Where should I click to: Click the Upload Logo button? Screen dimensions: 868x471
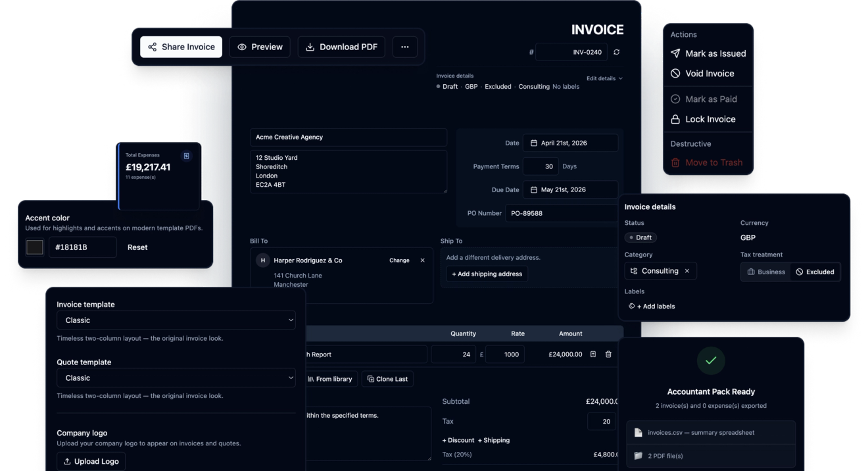tap(91, 462)
